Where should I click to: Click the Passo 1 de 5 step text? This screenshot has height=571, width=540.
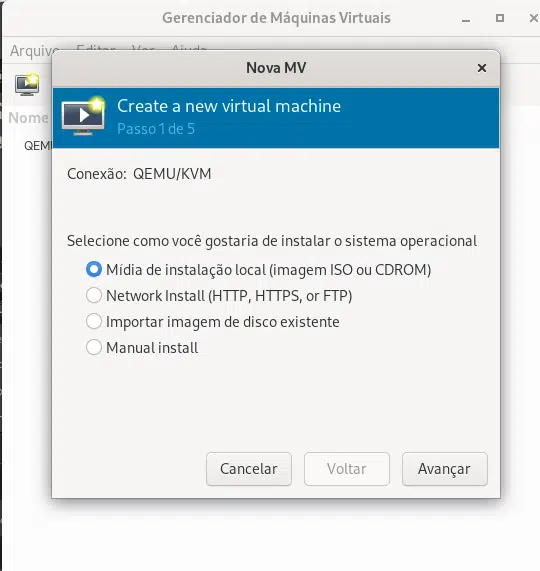156,129
